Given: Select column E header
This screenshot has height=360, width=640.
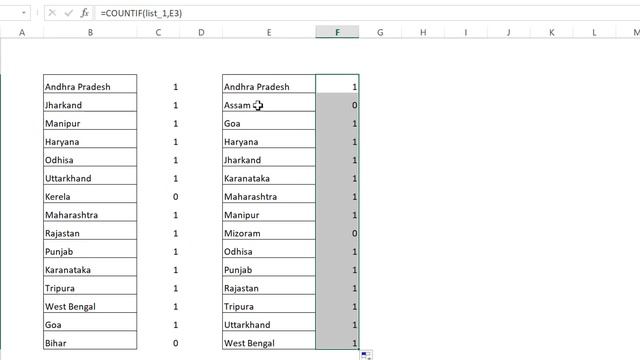Looking at the screenshot, I should click(x=269, y=32).
